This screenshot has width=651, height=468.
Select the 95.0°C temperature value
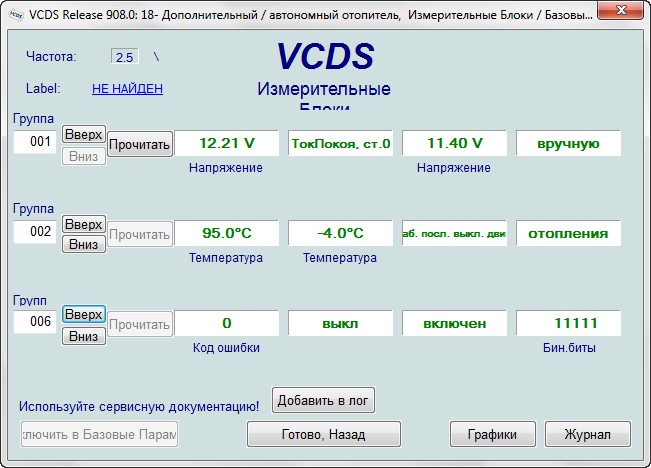tap(227, 233)
